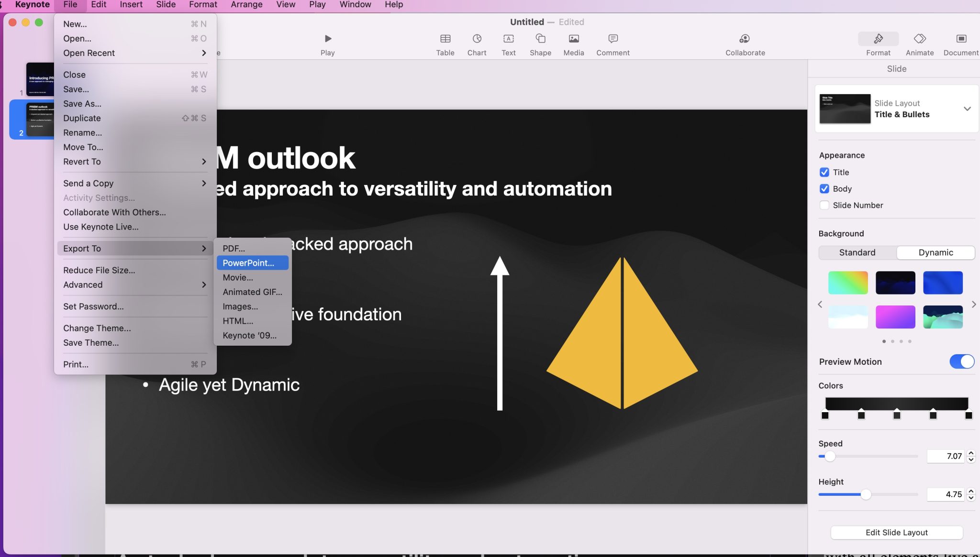Click the Edit Slide Layout button
Image resolution: width=980 pixels, height=557 pixels.
click(x=896, y=532)
